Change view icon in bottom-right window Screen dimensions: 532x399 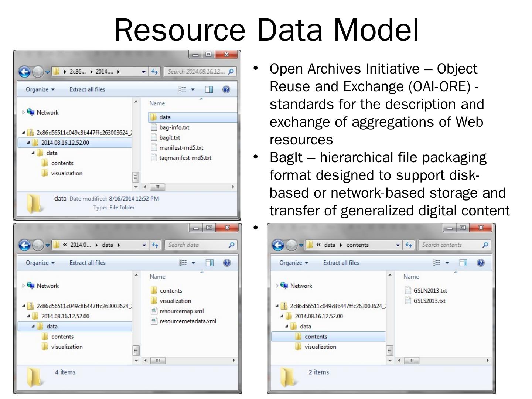click(436, 263)
